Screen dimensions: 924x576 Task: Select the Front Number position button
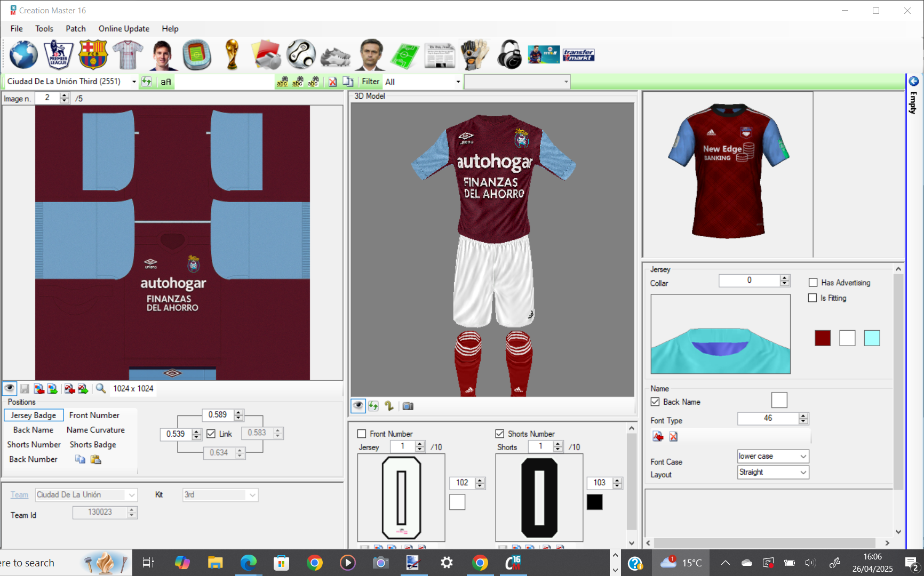tap(94, 415)
